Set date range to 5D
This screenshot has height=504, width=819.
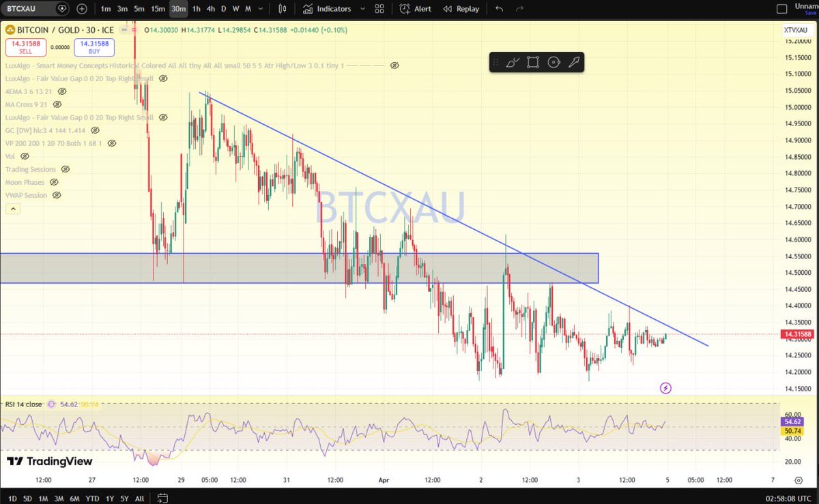(x=27, y=499)
